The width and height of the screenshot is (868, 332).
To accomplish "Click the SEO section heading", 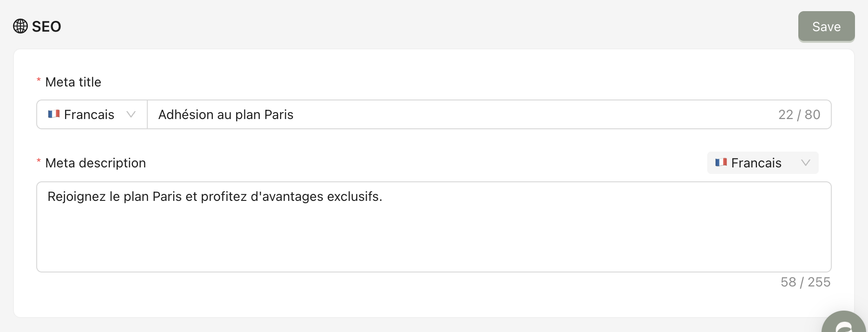I will [46, 27].
